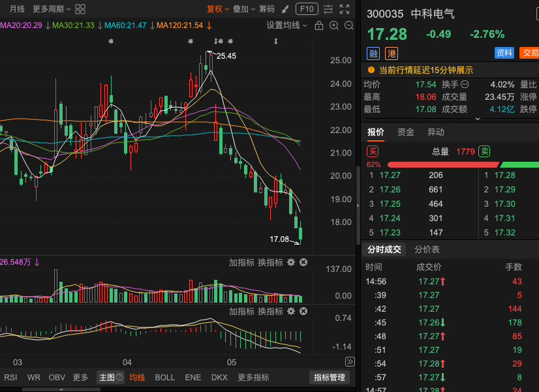The height and width of the screenshot is (392, 539).
Task: Open the F10 company info button
Action: click(307, 9)
